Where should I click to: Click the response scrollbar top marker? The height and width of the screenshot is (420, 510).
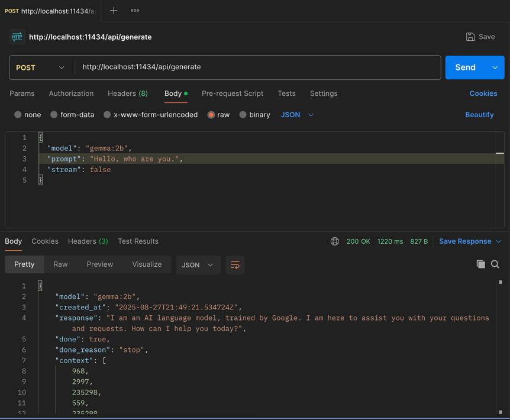pyautogui.click(x=501, y=282)
